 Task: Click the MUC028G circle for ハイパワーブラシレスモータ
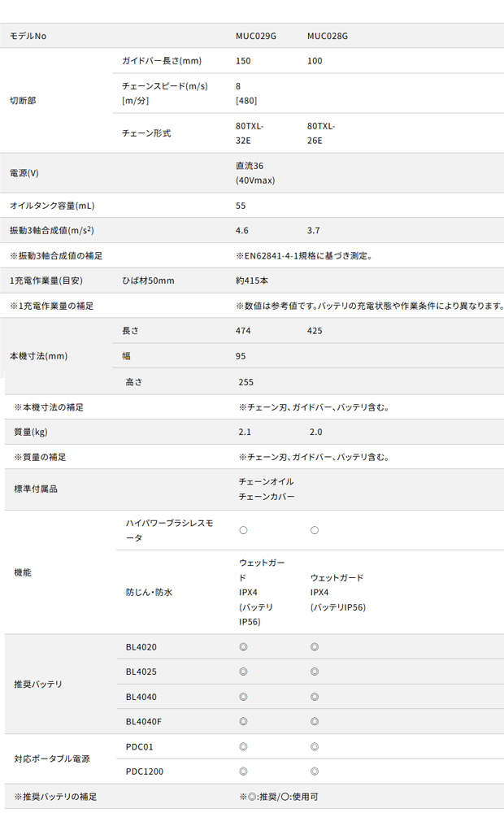click(x=315, y=530)
